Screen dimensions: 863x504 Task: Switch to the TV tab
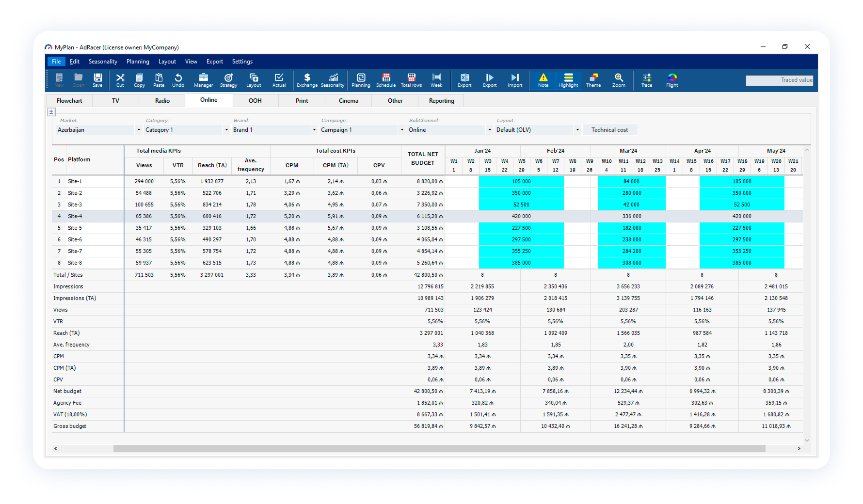tap(115, 101)
